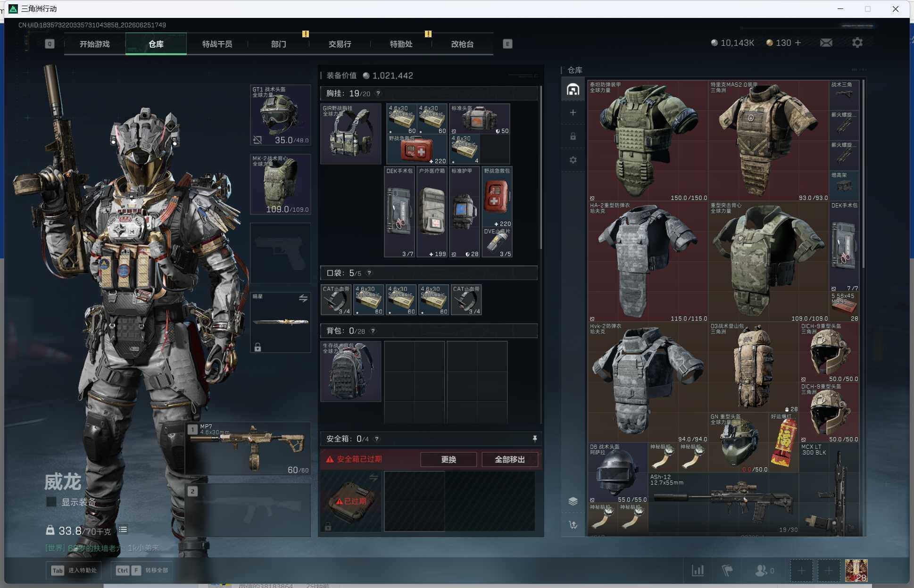Viewport: 914px width, 588px height.
Task: Select the empty secondary weapon slot 2
Action: tap(248, 510)
